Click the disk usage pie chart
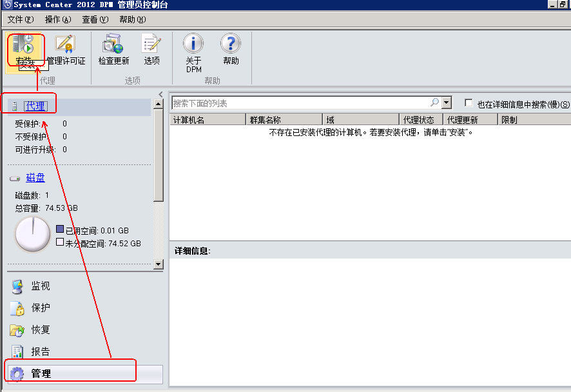The width and height of the screenshot is (571, 392). point(32,234)
